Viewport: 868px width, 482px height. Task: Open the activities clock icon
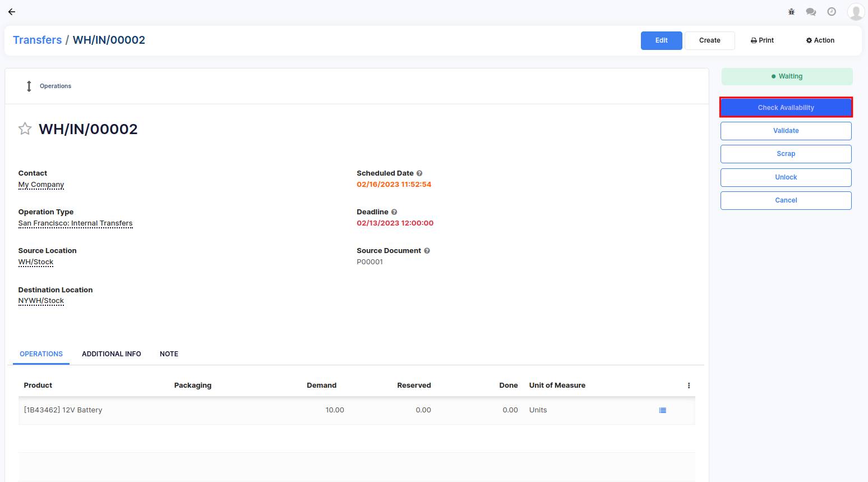[832, 12]
